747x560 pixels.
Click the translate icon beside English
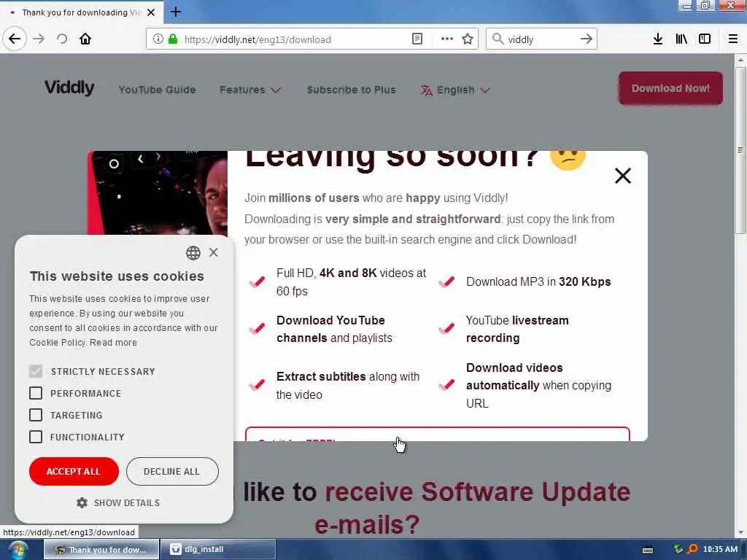[426, 90]
